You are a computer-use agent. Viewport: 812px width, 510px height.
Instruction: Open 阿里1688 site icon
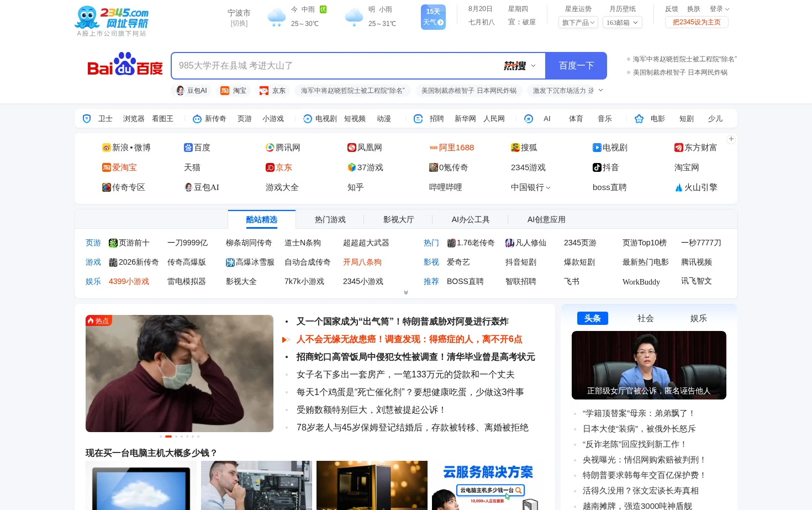(434, 148)
